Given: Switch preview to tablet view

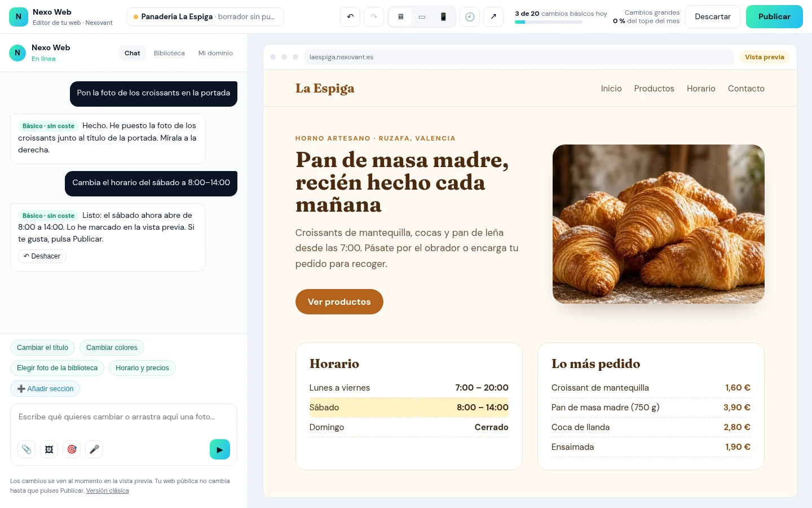Looking at the screenshot, I should (x=422, y=17).
